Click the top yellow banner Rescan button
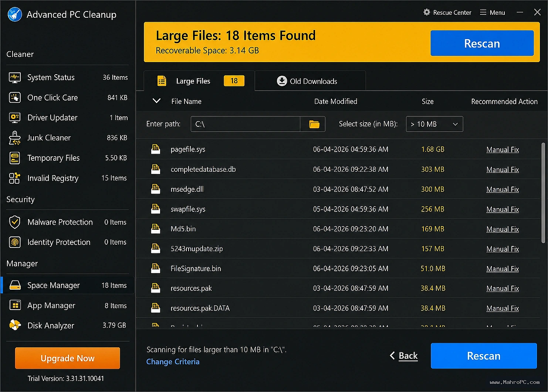 [482, 43]
